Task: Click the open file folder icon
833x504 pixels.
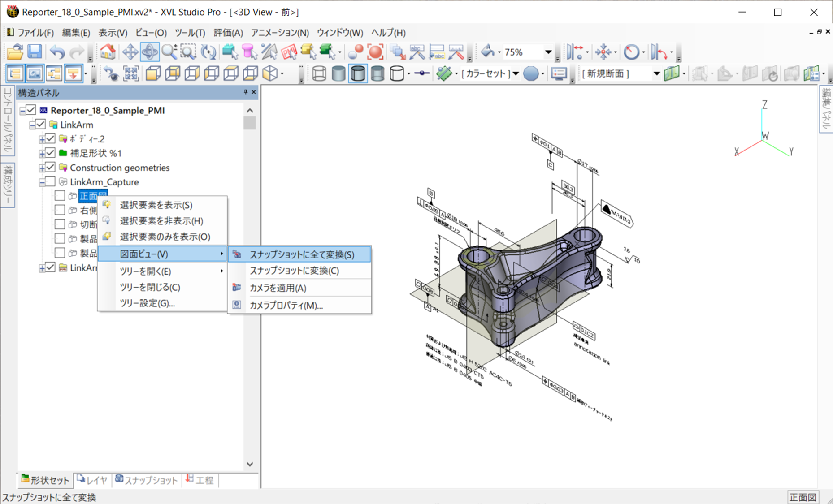Action: click(15, 52)
